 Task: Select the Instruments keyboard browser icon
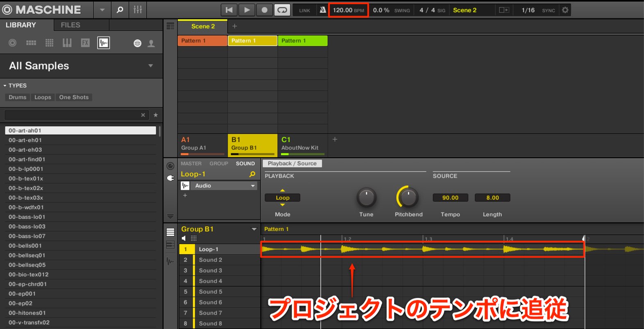click(67, 43)
